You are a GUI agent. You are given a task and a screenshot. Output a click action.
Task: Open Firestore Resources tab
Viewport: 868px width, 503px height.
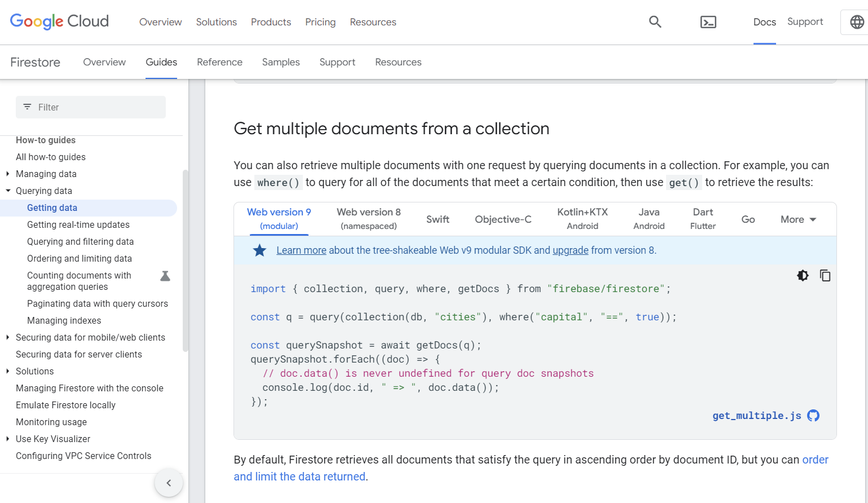click(x=398, y=62)
